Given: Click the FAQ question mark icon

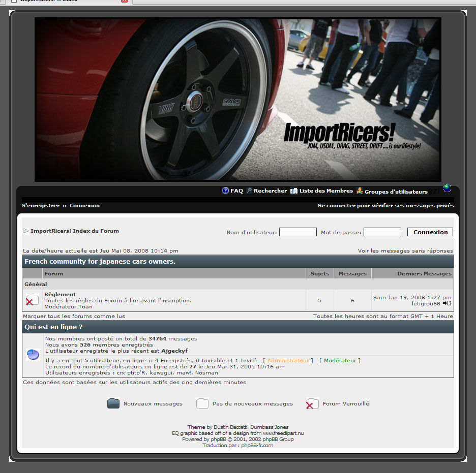Looking at the screenshot, I should [225, 191].
